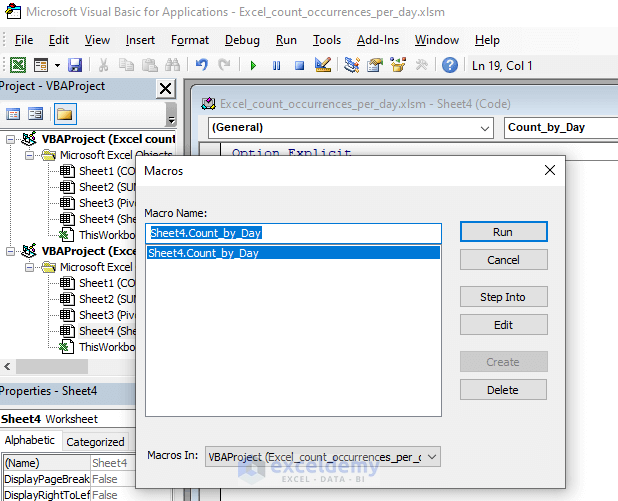This screenshot has height=501, width=618.
Task: Click the Toolbox wrench icon
Action: coord(421,65)
